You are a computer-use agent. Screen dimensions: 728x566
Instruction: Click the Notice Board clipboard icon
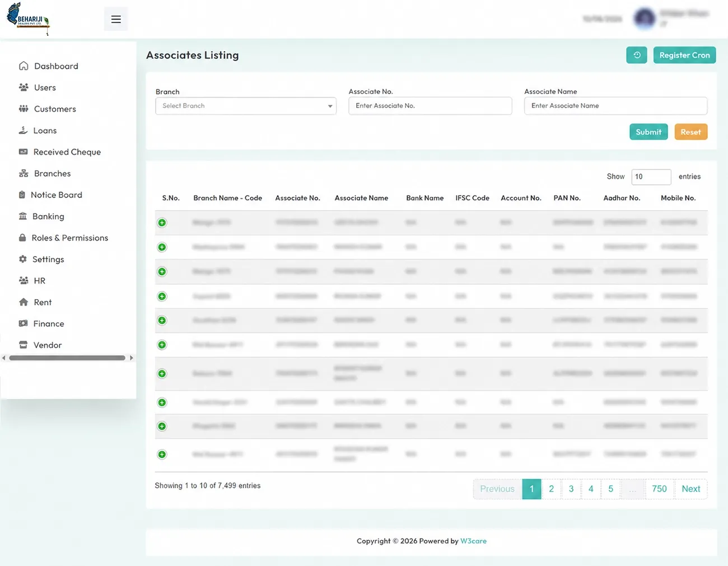click(x=22, y=195)
